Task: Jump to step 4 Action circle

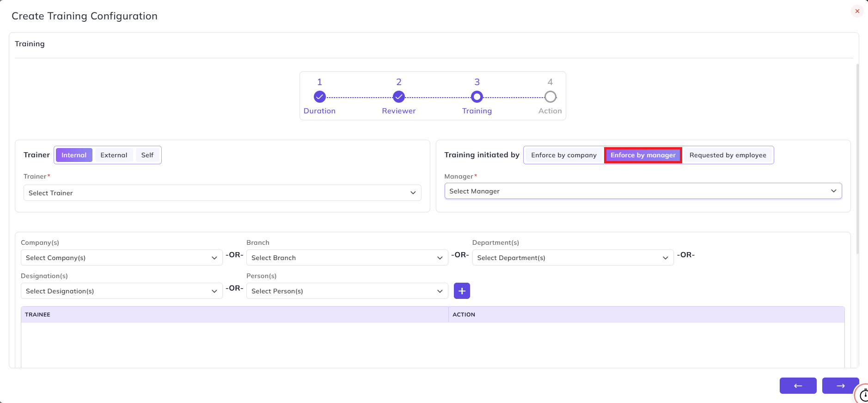Action: point(550,97)
